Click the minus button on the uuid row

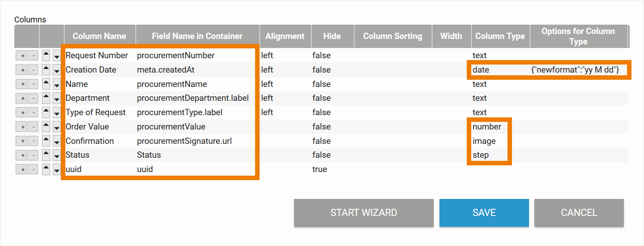pos(33,170)
